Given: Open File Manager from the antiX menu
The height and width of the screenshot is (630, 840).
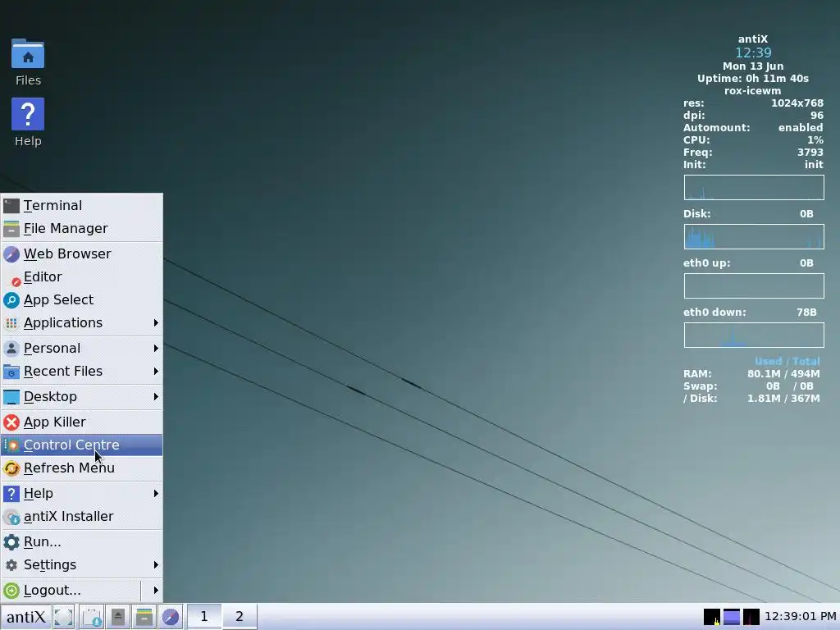Looking at the screenshot, I should (x=81, y=229).
